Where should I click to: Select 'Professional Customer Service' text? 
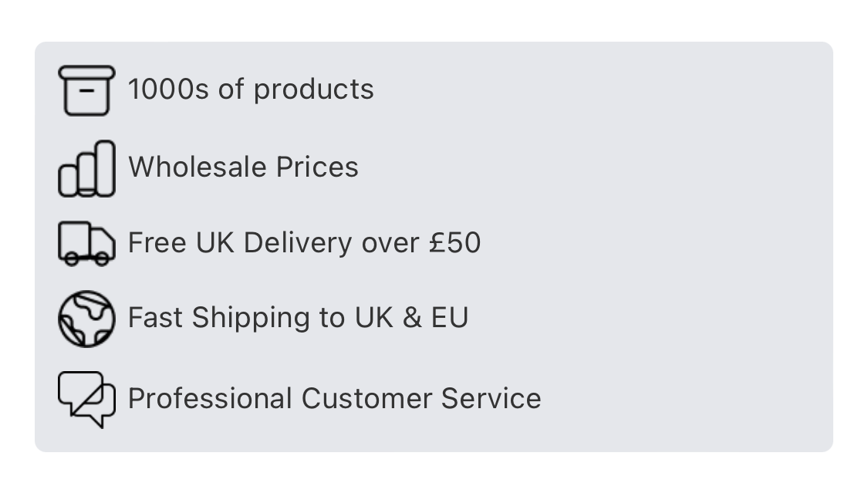335,398
